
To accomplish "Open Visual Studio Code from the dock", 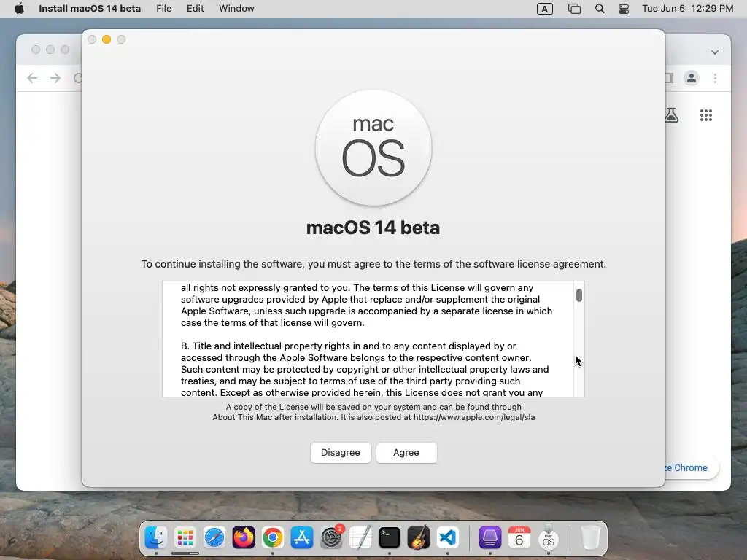I will point(448,538).
